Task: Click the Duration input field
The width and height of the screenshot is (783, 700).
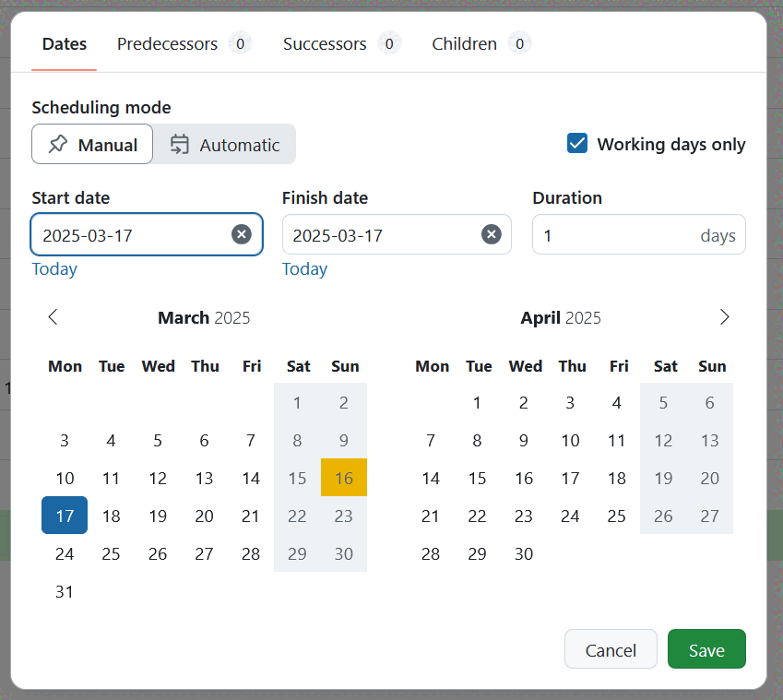Action: point(638,234)
